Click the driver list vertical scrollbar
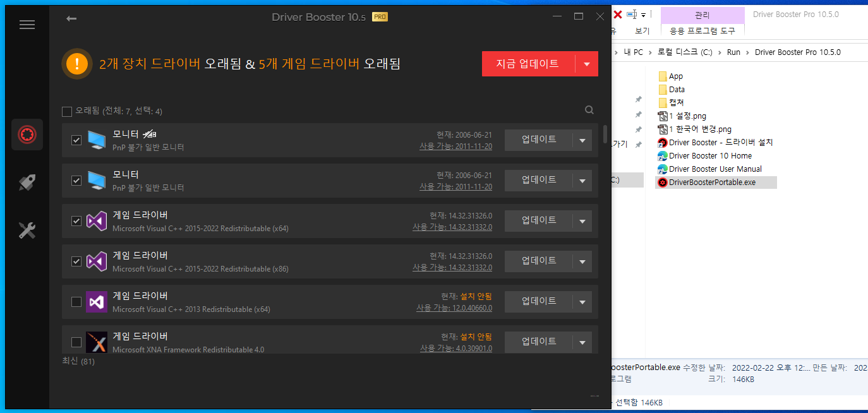 point(605,134)
